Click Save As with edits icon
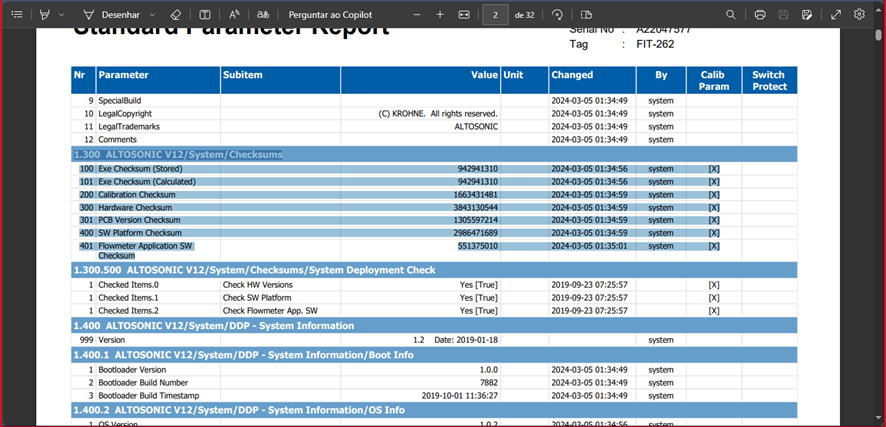The image size is (886, 427). 807,15
